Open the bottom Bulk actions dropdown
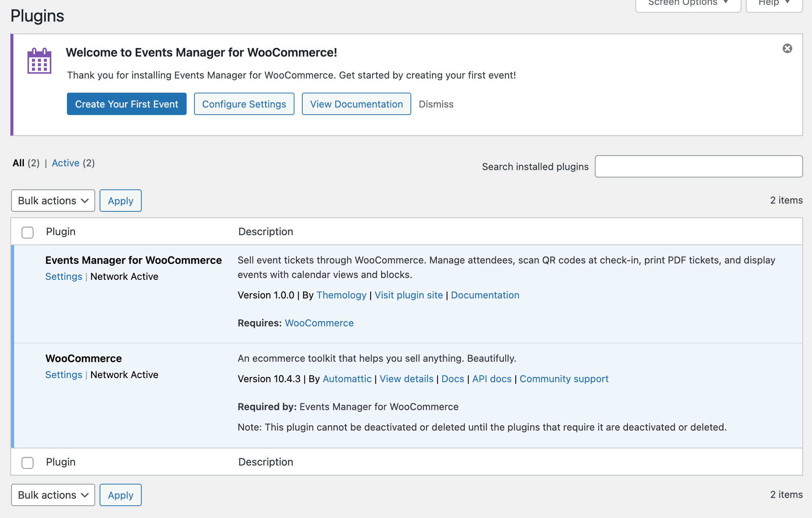The width and height of the screenshot is (812, 518). [x=53, y=495]
